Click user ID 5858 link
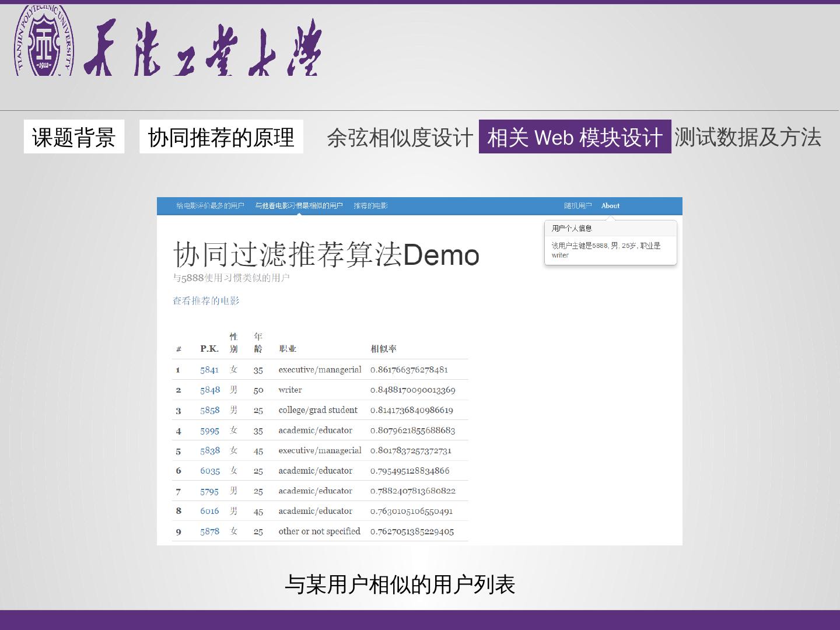This screenshot has width=840, height=630. [210, 410]
